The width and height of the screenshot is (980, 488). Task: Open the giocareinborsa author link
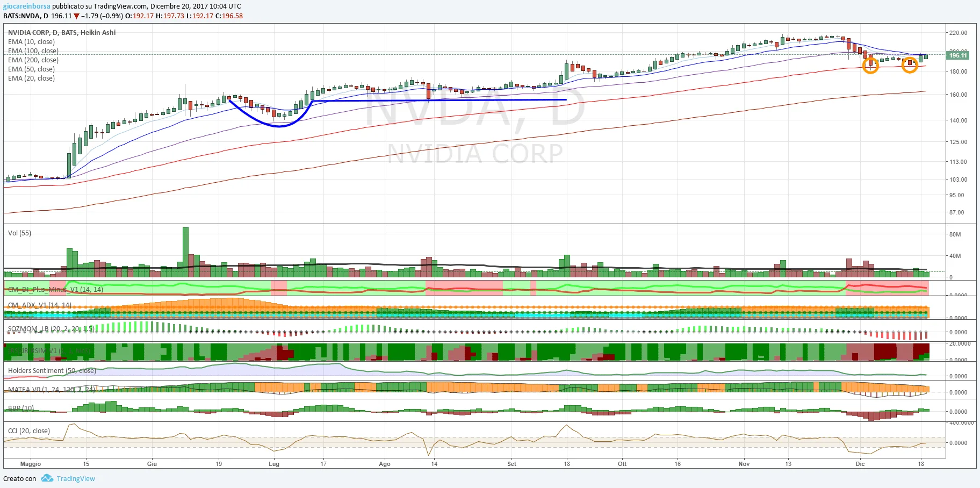[26, 6]
